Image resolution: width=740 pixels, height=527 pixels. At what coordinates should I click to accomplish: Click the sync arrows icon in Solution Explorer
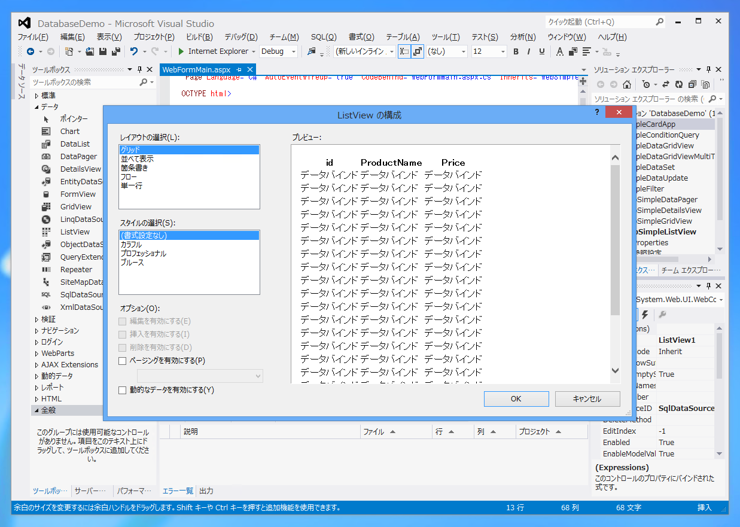point(665,84)
